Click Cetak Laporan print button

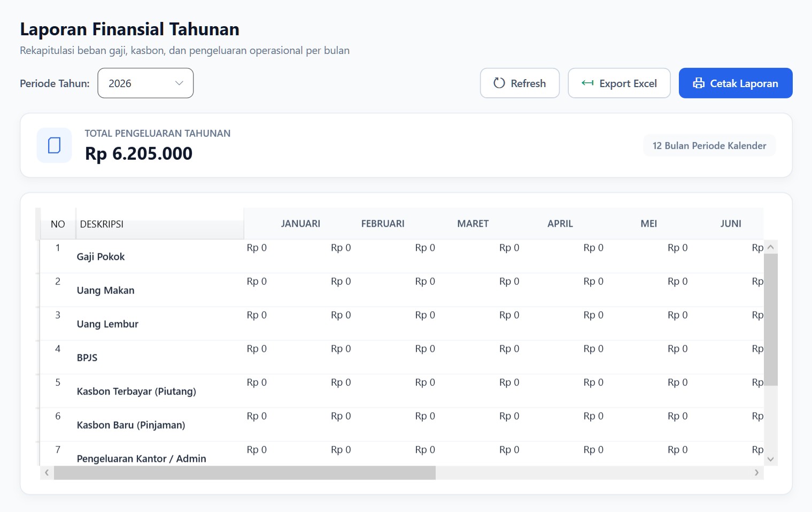click(736, 83)
